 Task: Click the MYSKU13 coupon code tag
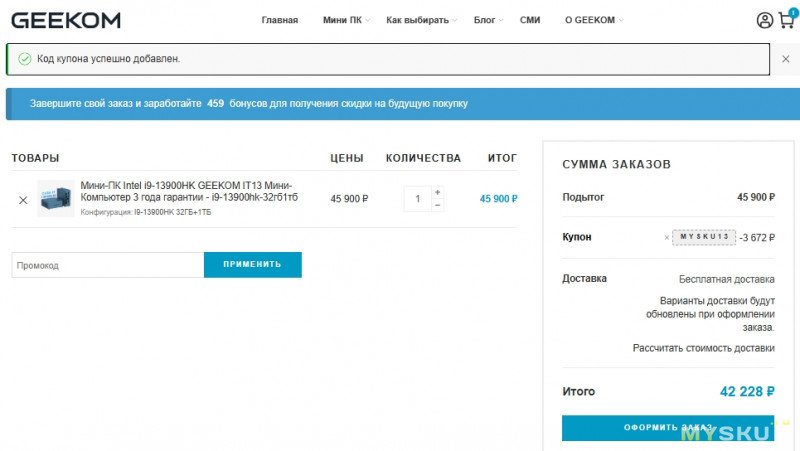(704, 237)
